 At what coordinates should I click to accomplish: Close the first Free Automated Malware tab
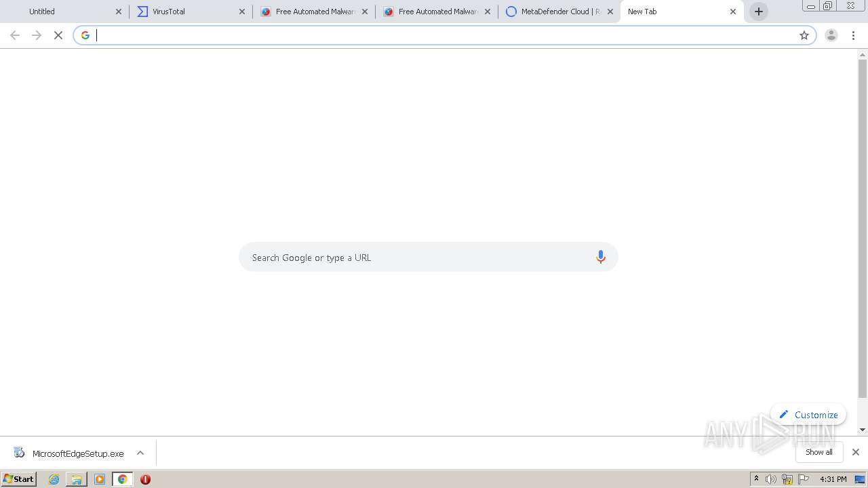click(x=365, y=12)
